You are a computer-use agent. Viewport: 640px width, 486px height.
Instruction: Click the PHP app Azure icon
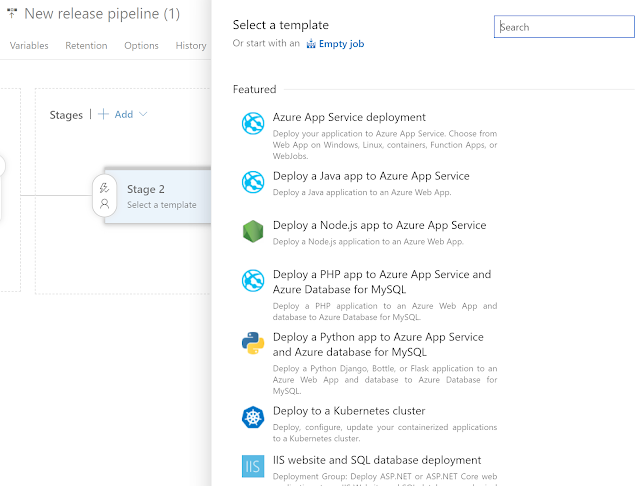(252, 281)
